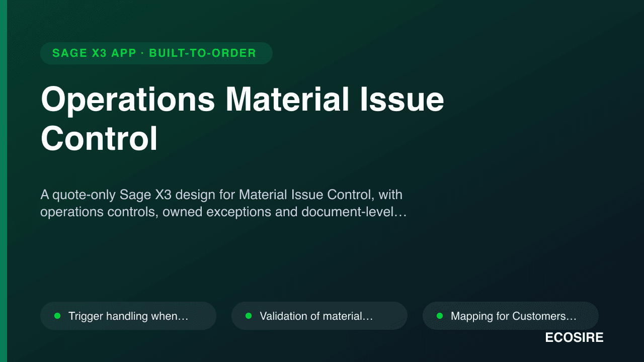This screenshot has height=362, width=644.
Task: Click the green dot beside Validation of material
Action: point(249,316)
